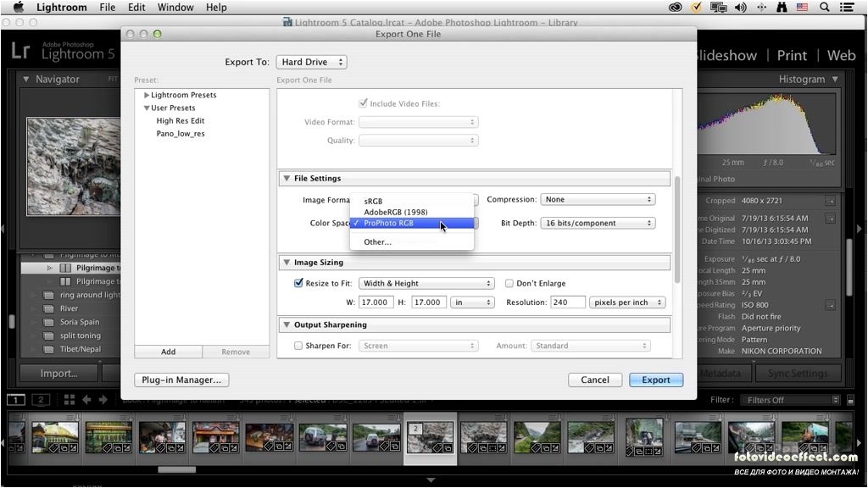
Task: Collapse the Output Sharpening section
Action: tap(287, 324)
